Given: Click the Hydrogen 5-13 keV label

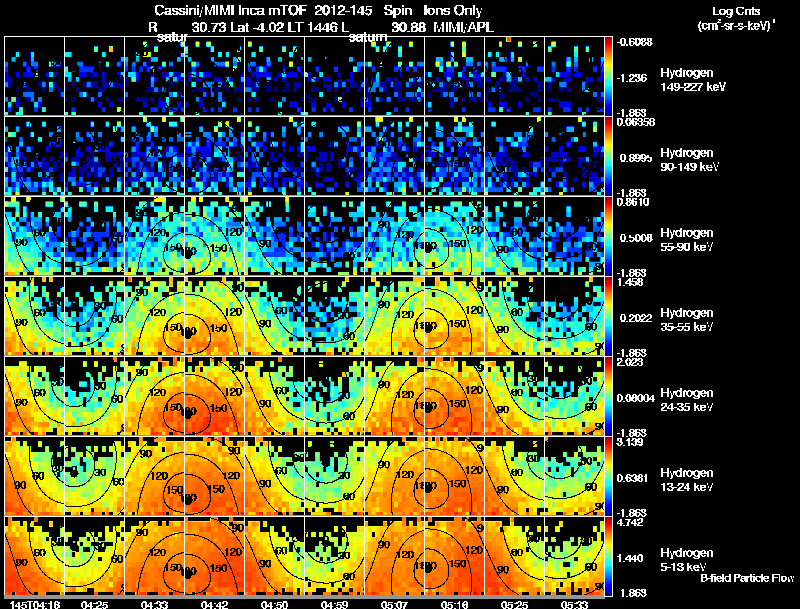Looking at the screenshot, I should [687, 560].
